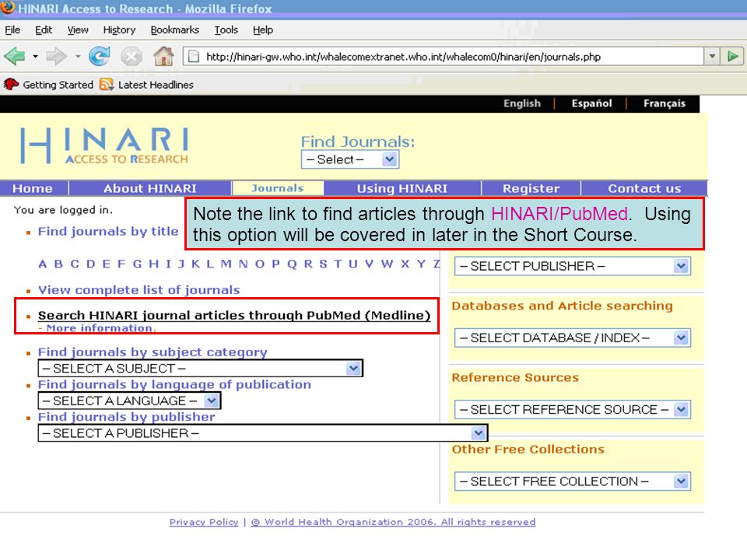Open View complete list of journals
This screenshot has width=747, height=560.
click(139, 290)
